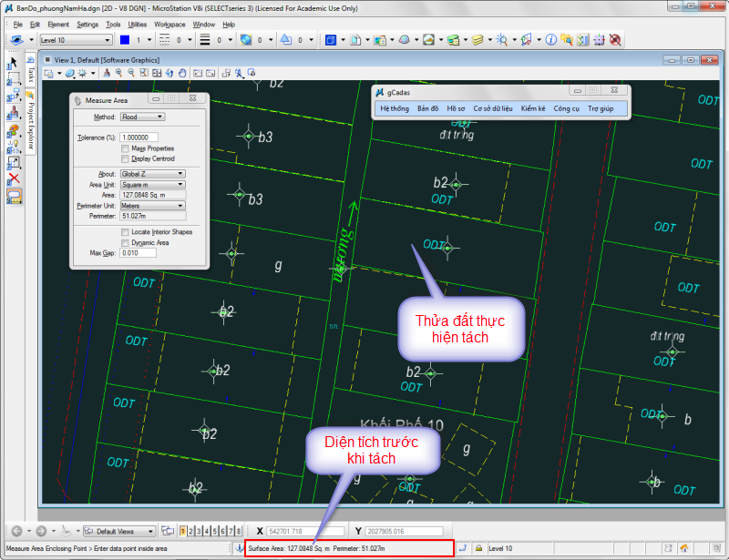
Task: Open the Utilities menu
Action: [x=137, y=25]
